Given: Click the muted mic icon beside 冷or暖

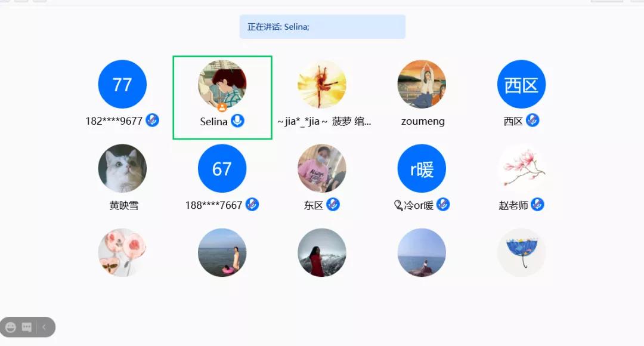Looking at the screenshot, I should click(x=443, y=204).
